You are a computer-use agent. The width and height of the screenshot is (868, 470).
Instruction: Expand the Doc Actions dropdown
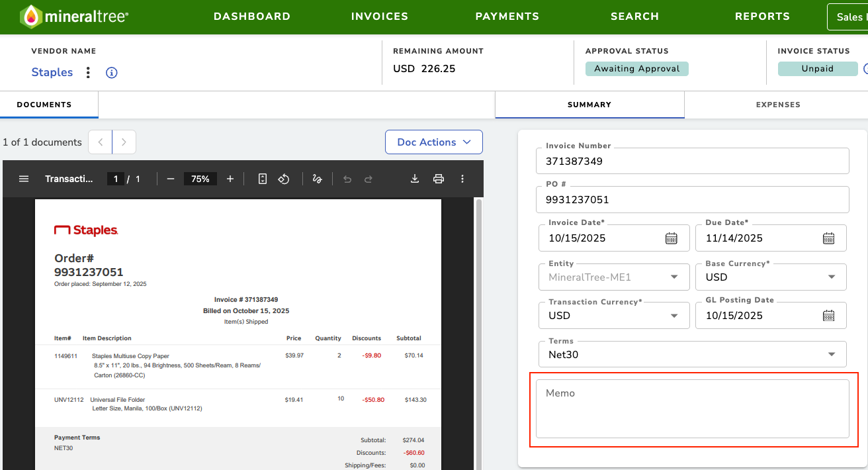pyautogui.click(x=434, y=142)
